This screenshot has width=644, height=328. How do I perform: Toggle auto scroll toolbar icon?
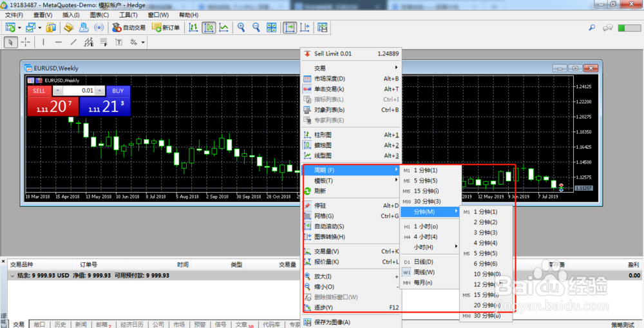pyautogui.click(x=290, y=28)
